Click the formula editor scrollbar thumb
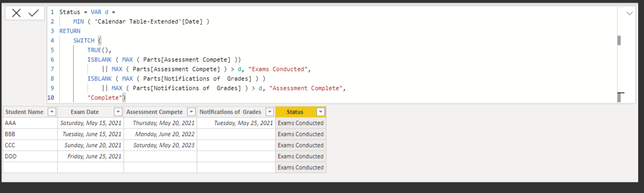This screenshot has height=193, width=644. point(619,40)
